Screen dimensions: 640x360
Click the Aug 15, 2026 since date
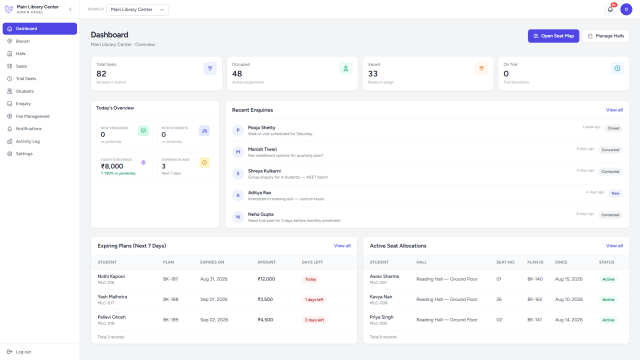pyautogui.click(x=569, y=279)
